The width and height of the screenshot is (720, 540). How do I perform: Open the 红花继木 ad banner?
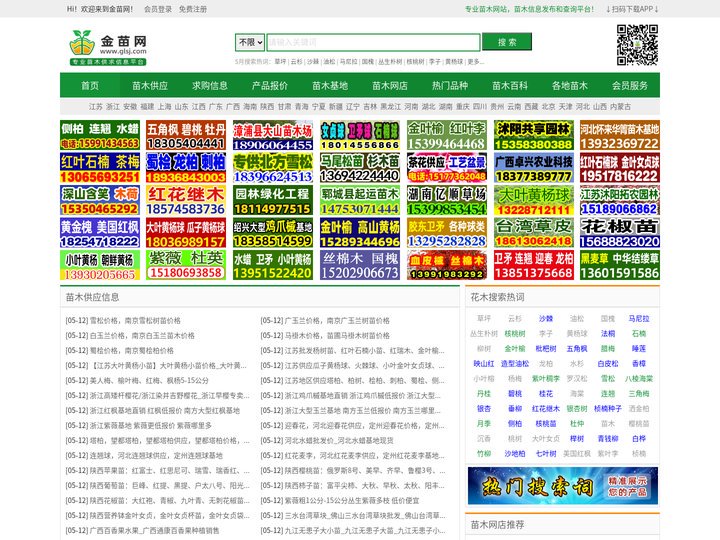tap(186, 200)
